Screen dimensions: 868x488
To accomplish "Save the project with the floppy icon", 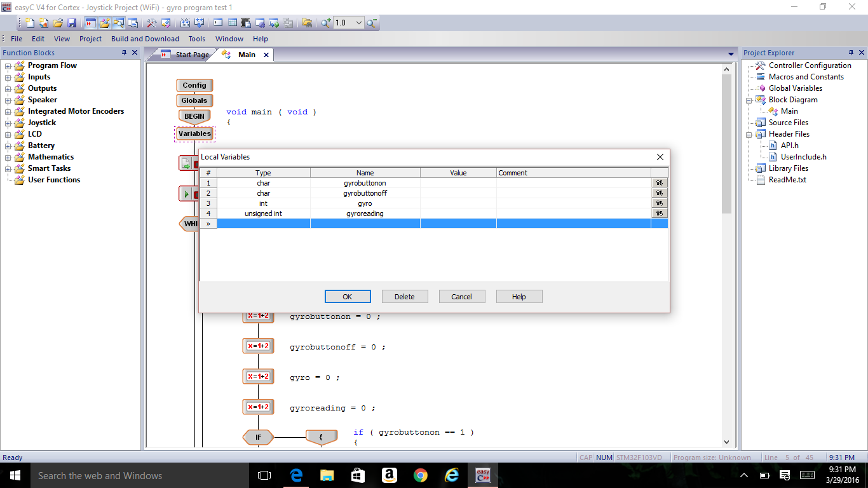I will [72, 23].
